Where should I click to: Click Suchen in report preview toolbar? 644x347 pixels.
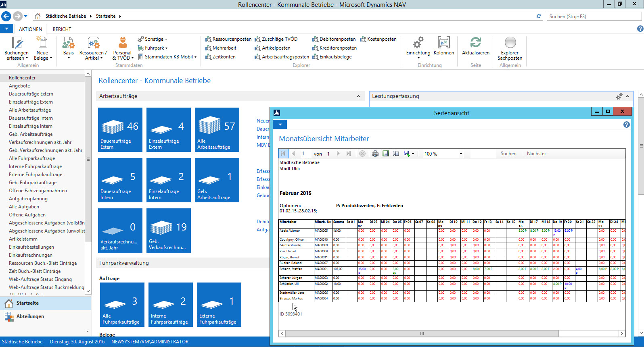(508, 154)
